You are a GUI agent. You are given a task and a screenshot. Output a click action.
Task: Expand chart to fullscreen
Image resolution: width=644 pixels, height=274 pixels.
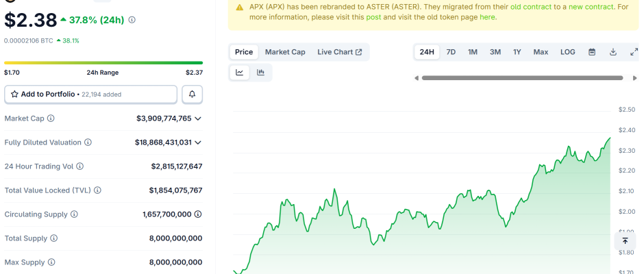tap(634, 52)
